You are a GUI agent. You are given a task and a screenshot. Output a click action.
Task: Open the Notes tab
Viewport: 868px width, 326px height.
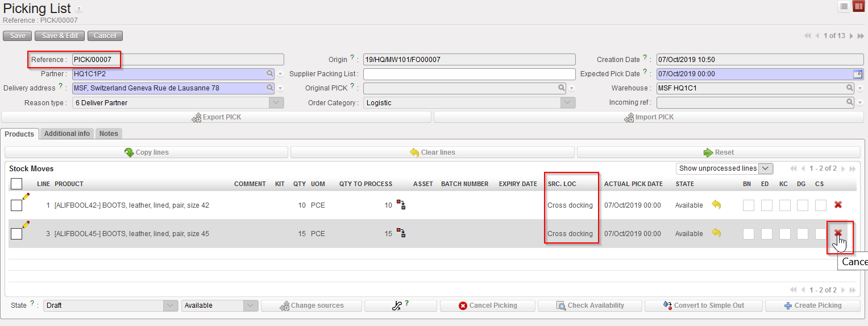[x=109, y=134]
